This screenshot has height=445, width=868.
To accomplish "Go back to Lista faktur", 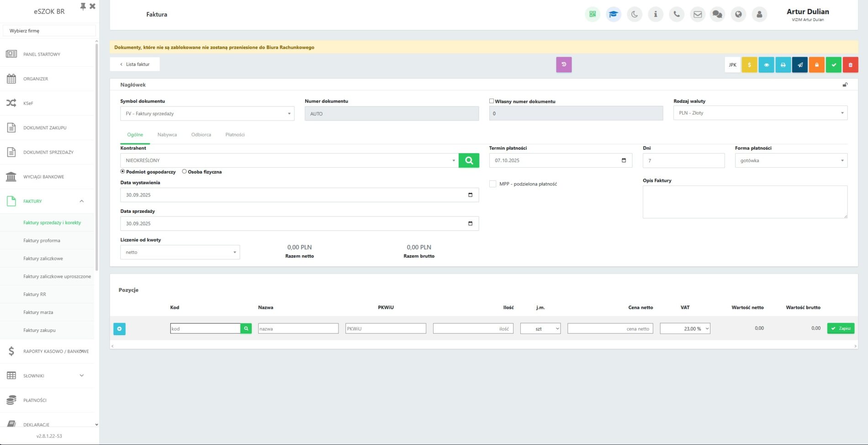I will (135, 64).
